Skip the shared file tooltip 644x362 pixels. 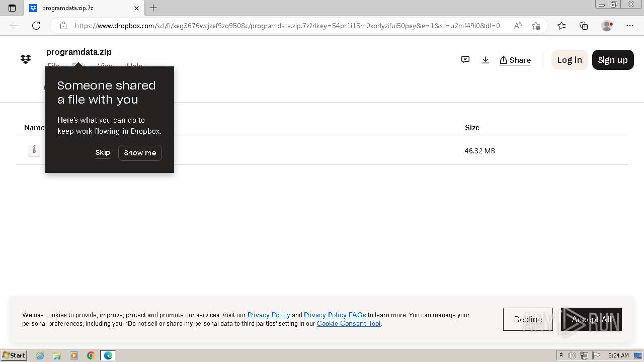tap(103, 152)
